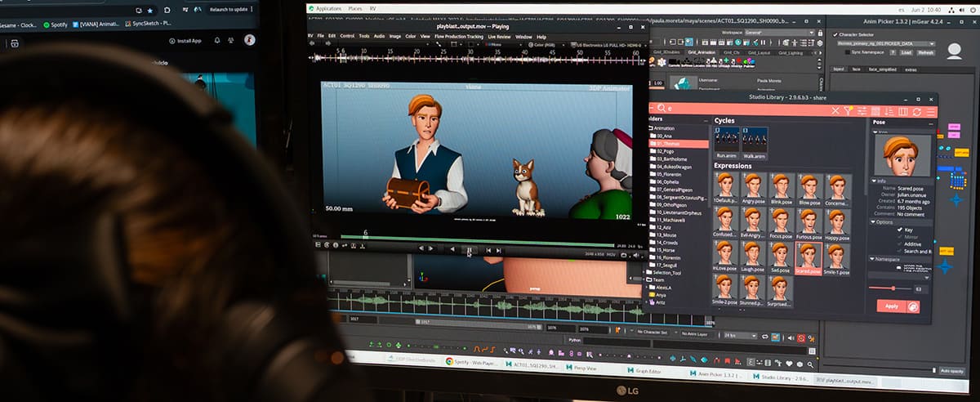Click the Maya sound speaker icon in range bar
The width and height of the screenshot is (980, 402).
pyautogui.click(x=791, y=337)
